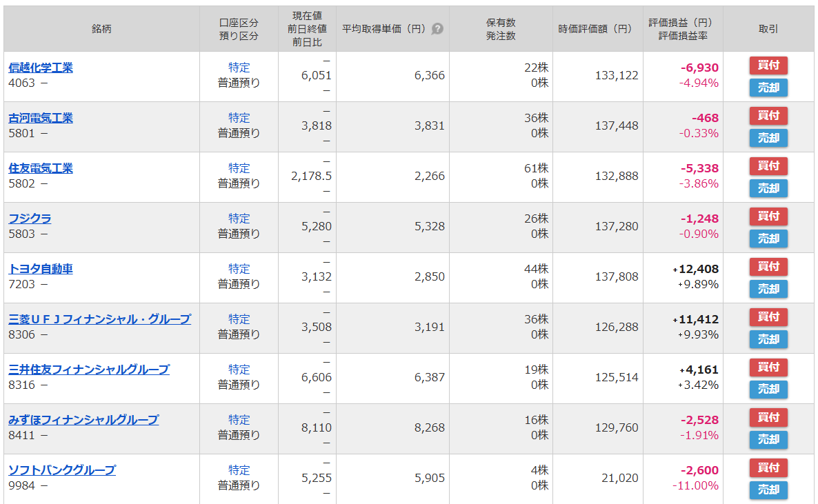The width and height of the screenshot is (818, 504).
Task: Select current price 2,178.5
Action: coord(312,177)
